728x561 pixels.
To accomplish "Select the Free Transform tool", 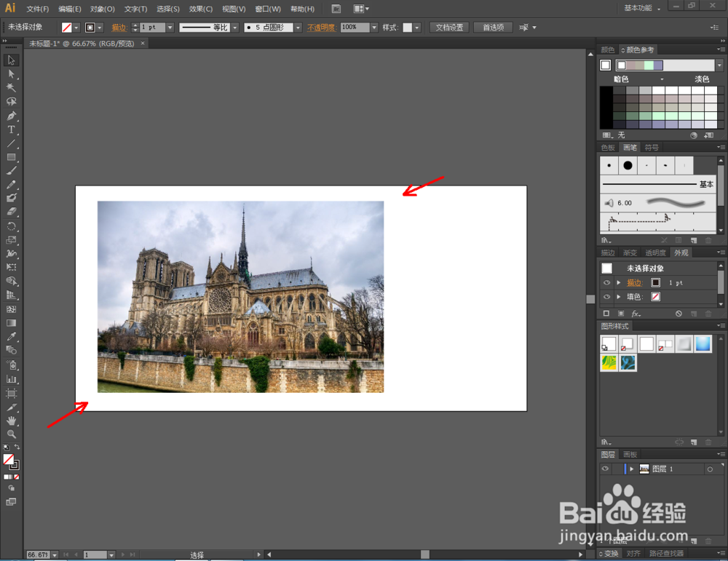I will tap(11, 267).
